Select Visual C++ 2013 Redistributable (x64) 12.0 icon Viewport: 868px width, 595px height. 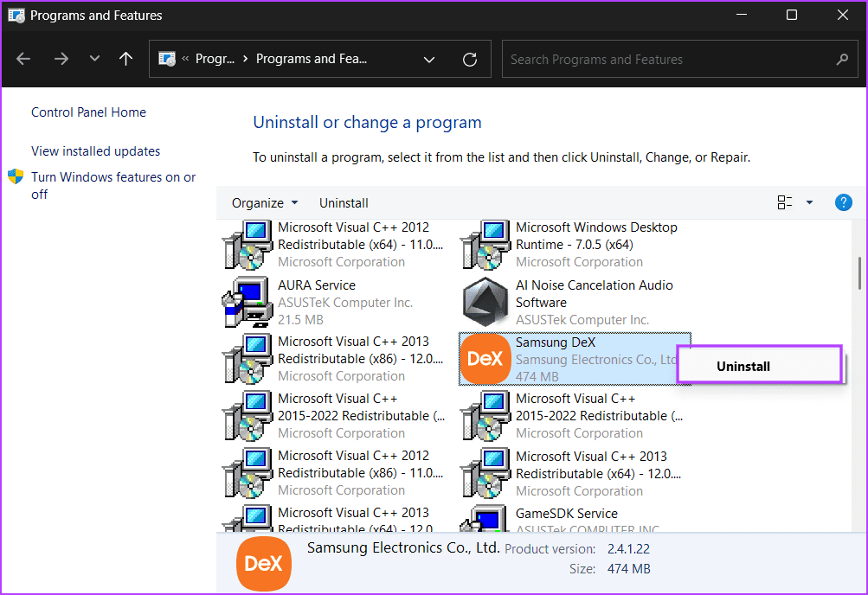point(486,473)
